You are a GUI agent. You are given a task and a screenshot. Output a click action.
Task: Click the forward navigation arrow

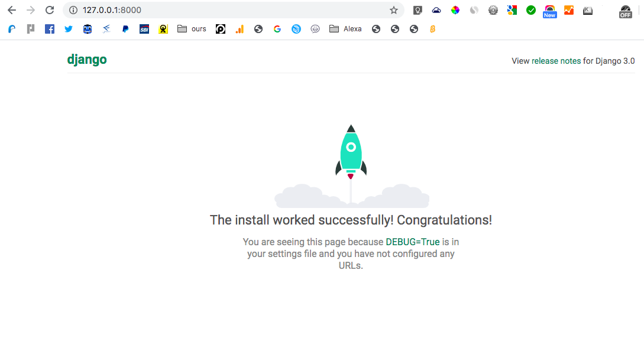coord(31,10)
